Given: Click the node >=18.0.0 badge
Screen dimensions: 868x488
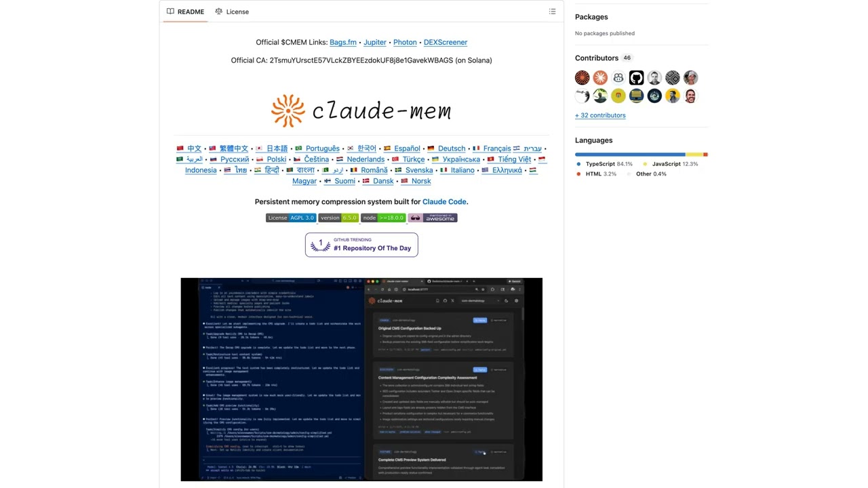Looking at the screenshot, I should click(x=383, y=218).
